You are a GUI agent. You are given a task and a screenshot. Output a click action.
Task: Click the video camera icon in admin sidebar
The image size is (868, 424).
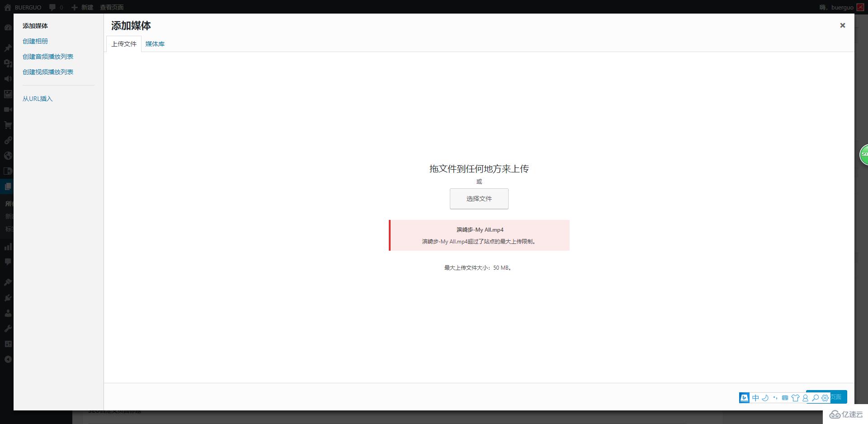pos(8,110)
